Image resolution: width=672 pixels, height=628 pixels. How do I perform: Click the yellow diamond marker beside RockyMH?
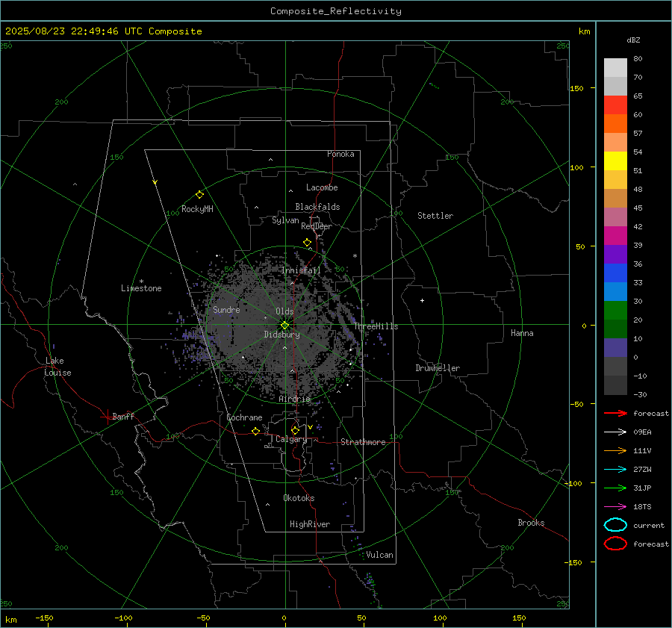(x=199, y=195)
